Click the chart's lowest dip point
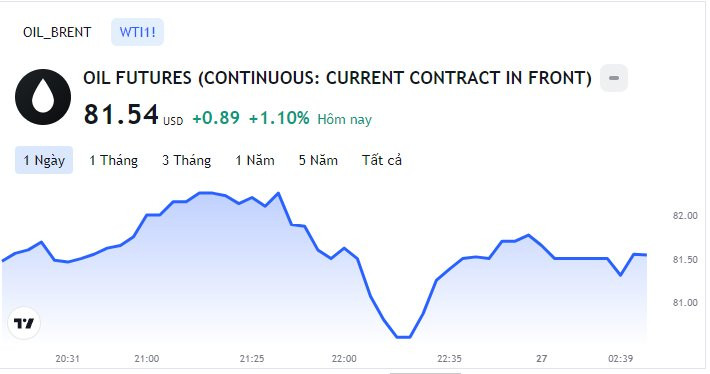 [403, 337]
